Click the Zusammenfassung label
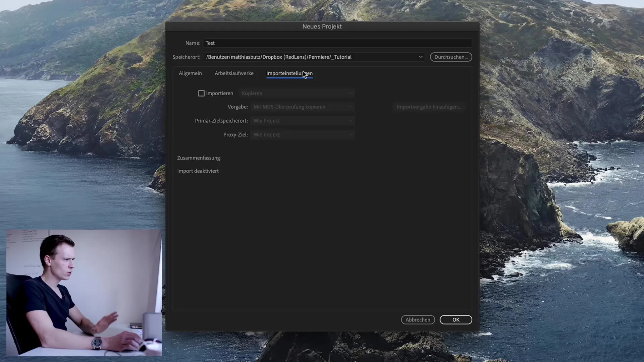Image resolution: width=644 pixels, height=362 pixels. tap(199, 158)
